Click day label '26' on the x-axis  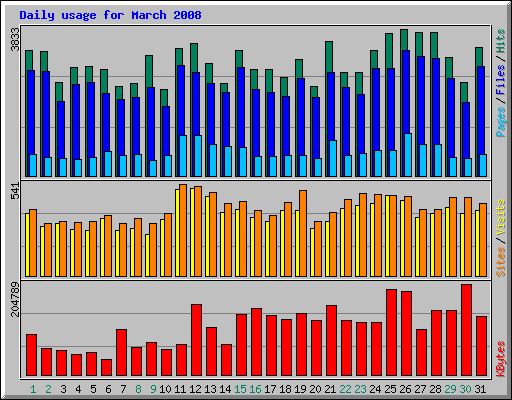click(x=405, y=389)
